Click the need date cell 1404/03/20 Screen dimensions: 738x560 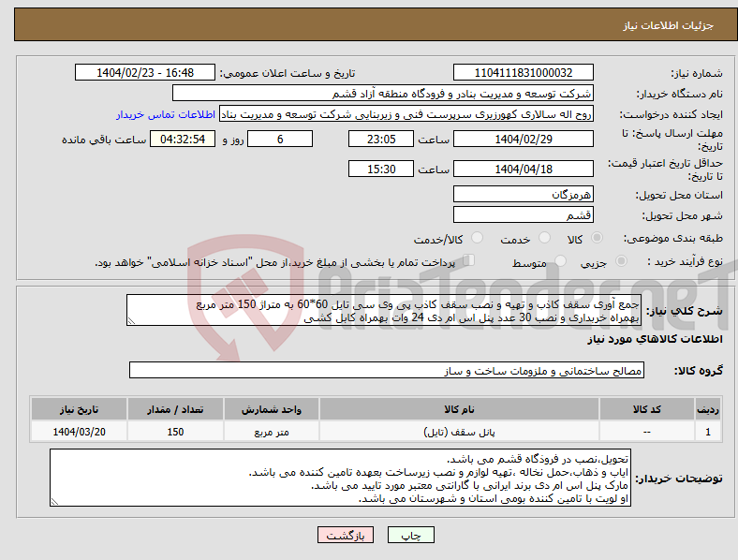(x=79, y=432)
